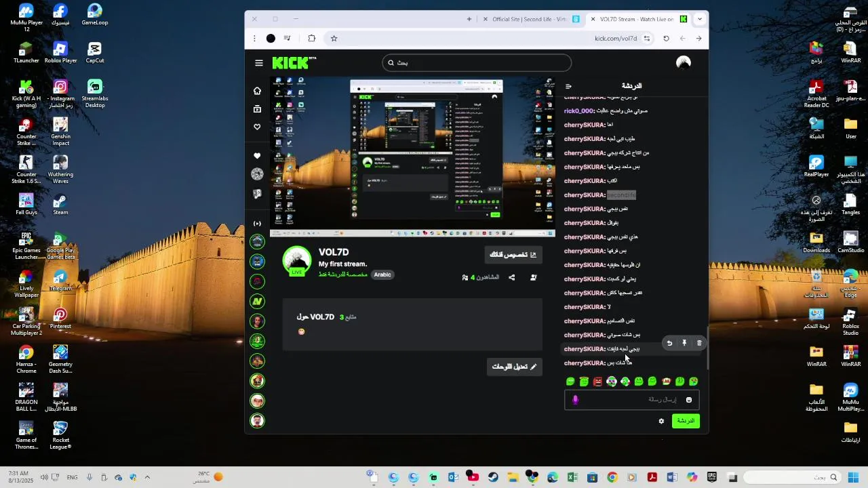Open the Roblox Studio desktop icon
This screenshot has width=868, height=488.
pos(850,320)
